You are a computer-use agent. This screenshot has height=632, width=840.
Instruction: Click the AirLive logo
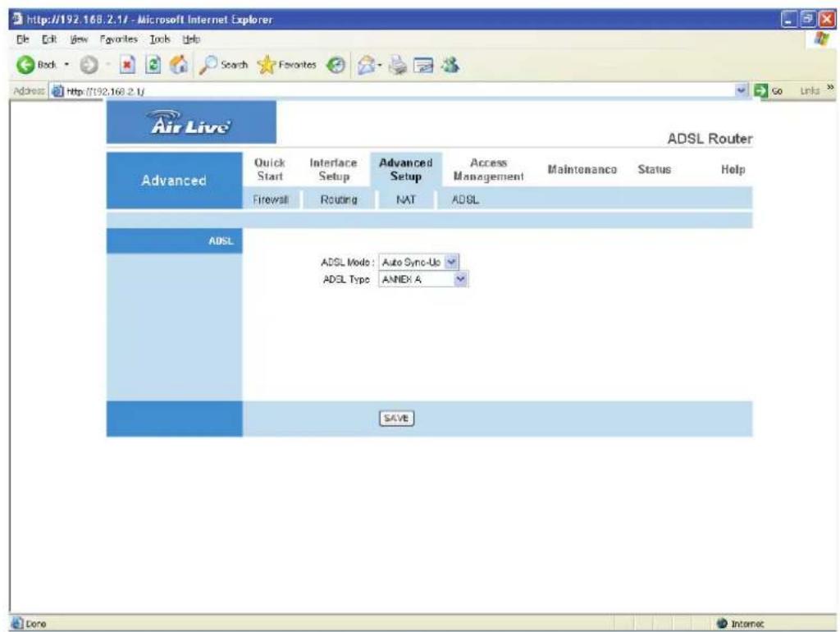[191, 122]
